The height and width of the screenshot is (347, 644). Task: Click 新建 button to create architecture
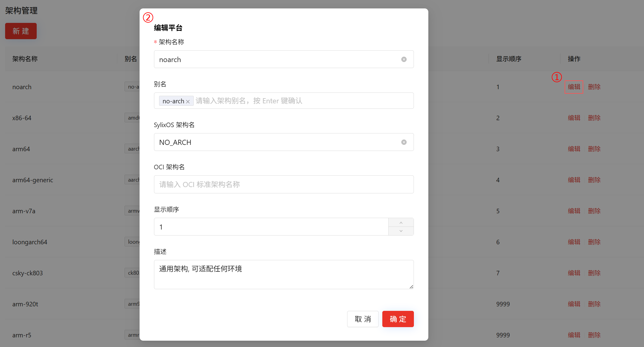(21, 31)
